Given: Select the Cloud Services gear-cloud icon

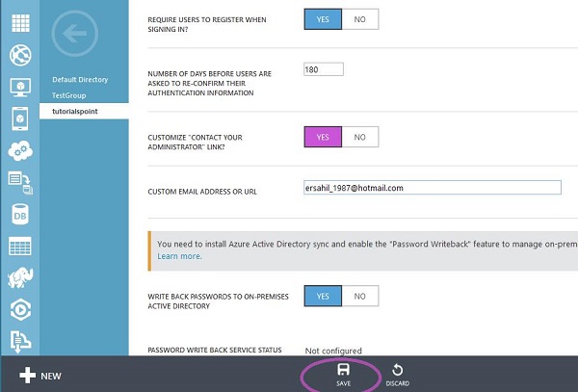Looking at the screenshot, I should (20, 150).
